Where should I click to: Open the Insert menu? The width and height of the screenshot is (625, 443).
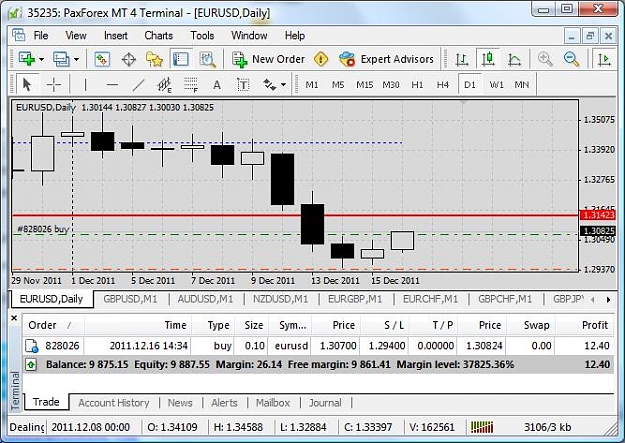(x=116, y=35)
